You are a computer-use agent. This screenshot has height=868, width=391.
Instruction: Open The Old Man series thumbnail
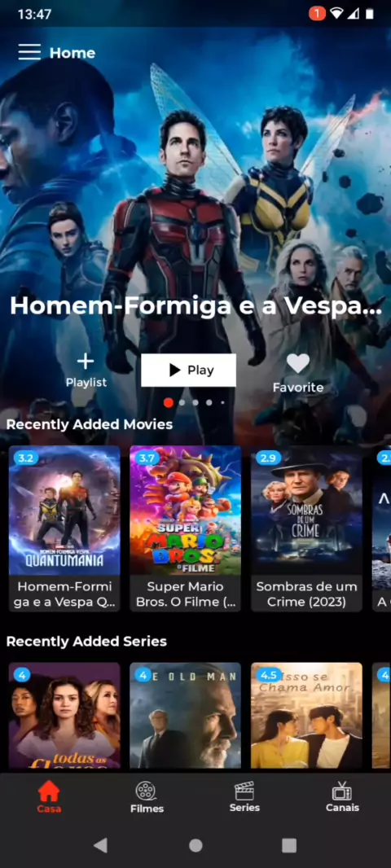(186, 715)
